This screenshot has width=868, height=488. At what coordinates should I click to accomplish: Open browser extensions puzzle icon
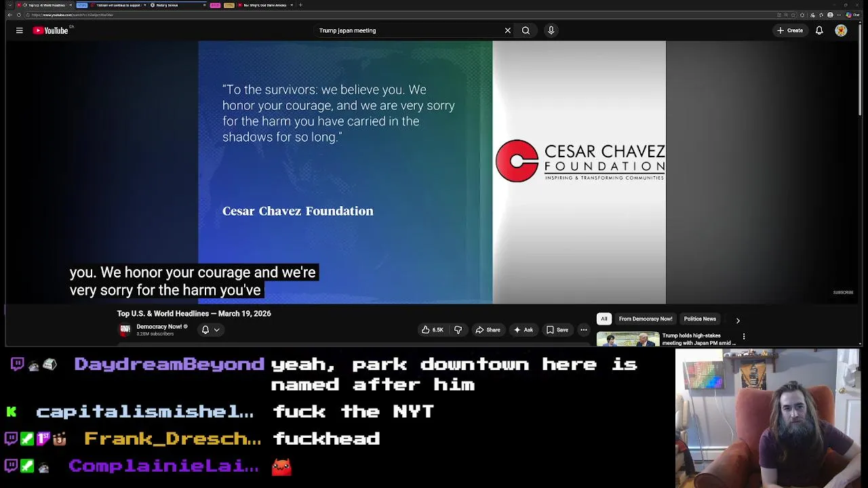[802, 15]
